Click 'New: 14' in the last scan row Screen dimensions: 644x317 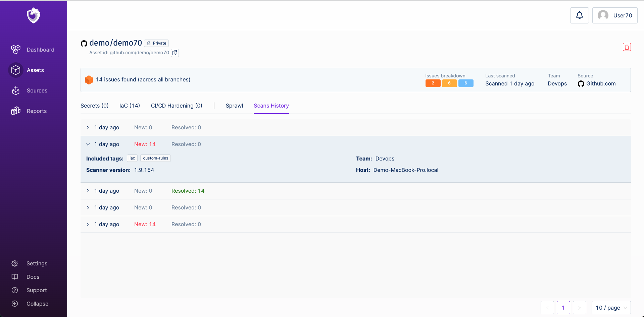click(145, 225)
